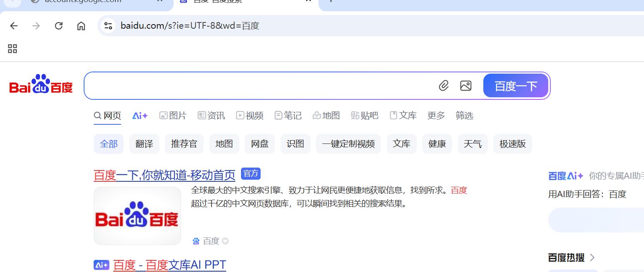This screenshot has height=272, width=644.
Task: Open the apps grid in bookmarks bar
Action: point(12,49)
